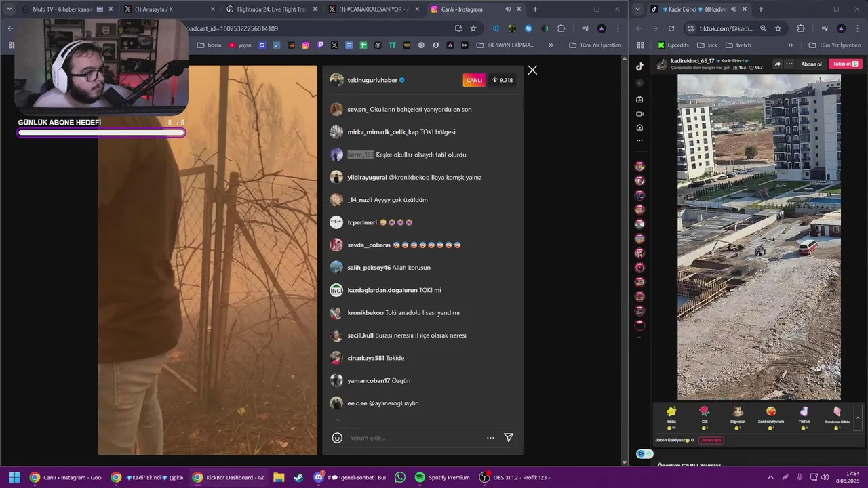Open tab search dropdown in left browser

[9, 9]
